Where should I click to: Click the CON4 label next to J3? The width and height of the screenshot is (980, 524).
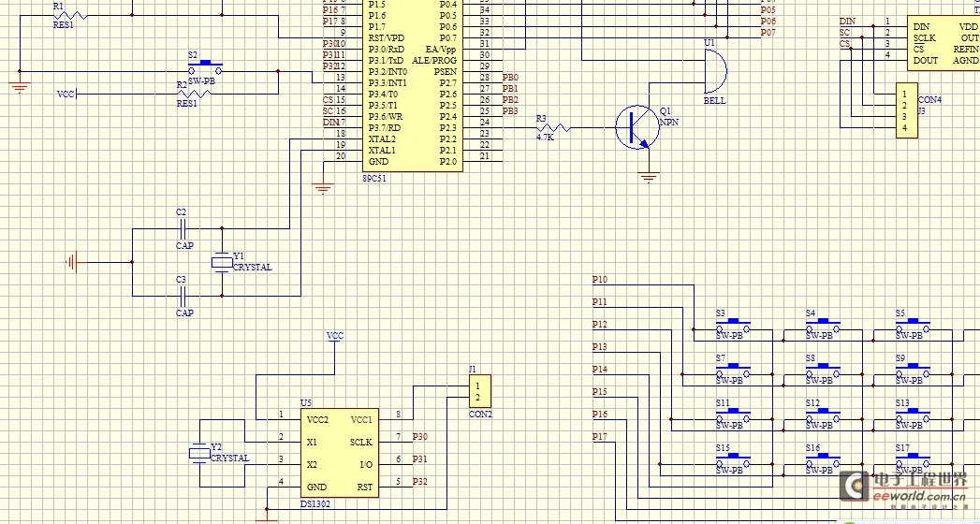pyautogui.click(x=930, y=100)
